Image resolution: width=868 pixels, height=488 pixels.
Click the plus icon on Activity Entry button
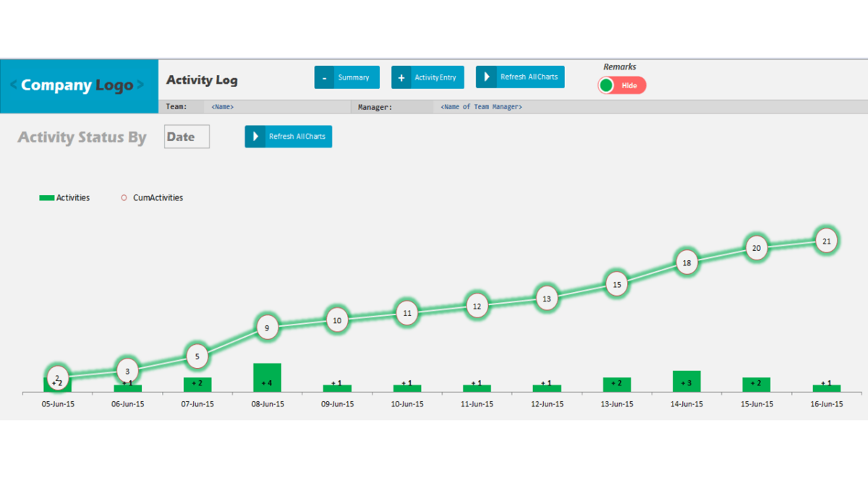tap(402, 77)
